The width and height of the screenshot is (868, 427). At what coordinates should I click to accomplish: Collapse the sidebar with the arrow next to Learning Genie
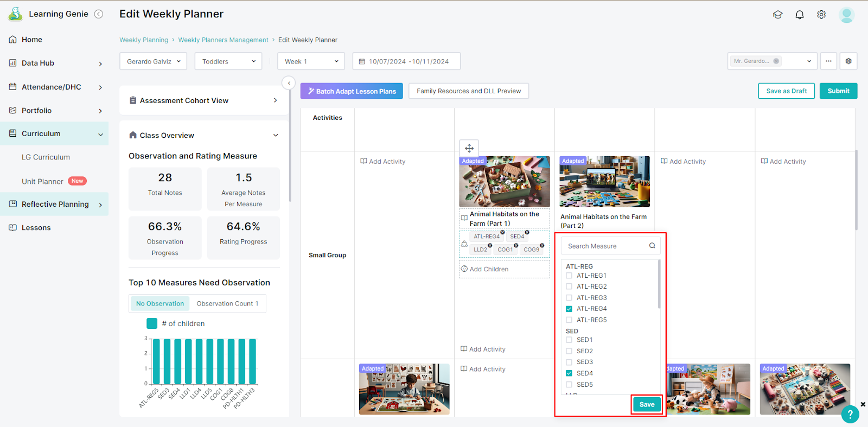pyautogui.click(x=99, y=14)
